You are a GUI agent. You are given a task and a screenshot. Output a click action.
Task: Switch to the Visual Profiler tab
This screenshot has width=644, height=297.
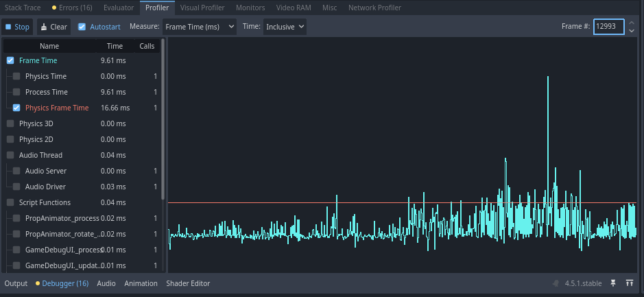202,8
